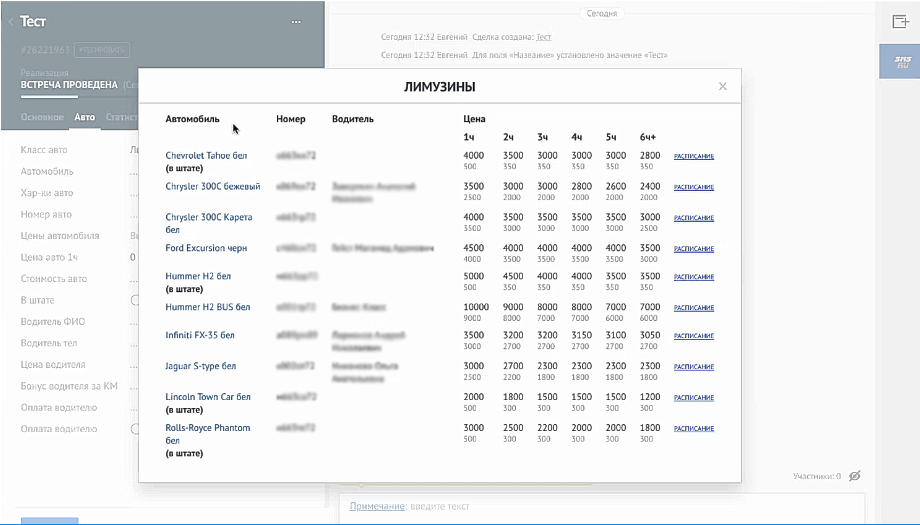The height and width of the screenshot is (525, 920).
Task: Open РАСПИСАНИЕ for Chrysler 300C бежевый
Action: [694, 187]
